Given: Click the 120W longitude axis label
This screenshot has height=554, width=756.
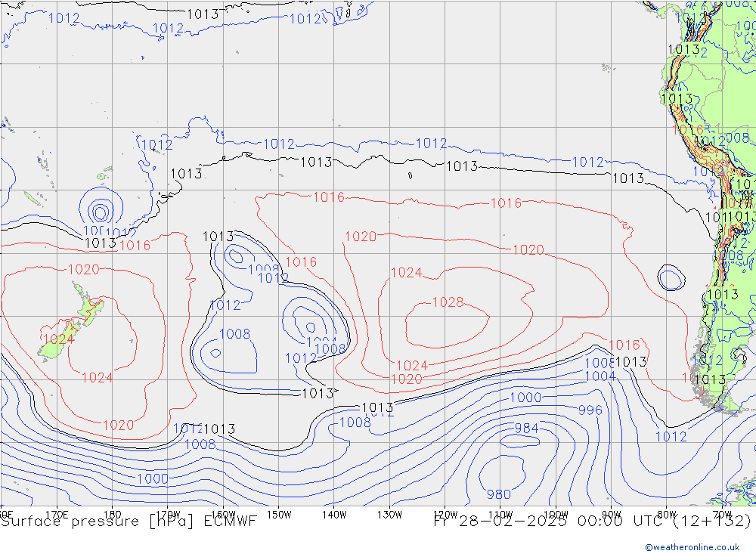Looking at the screenshot, I should tap(445, 515).
